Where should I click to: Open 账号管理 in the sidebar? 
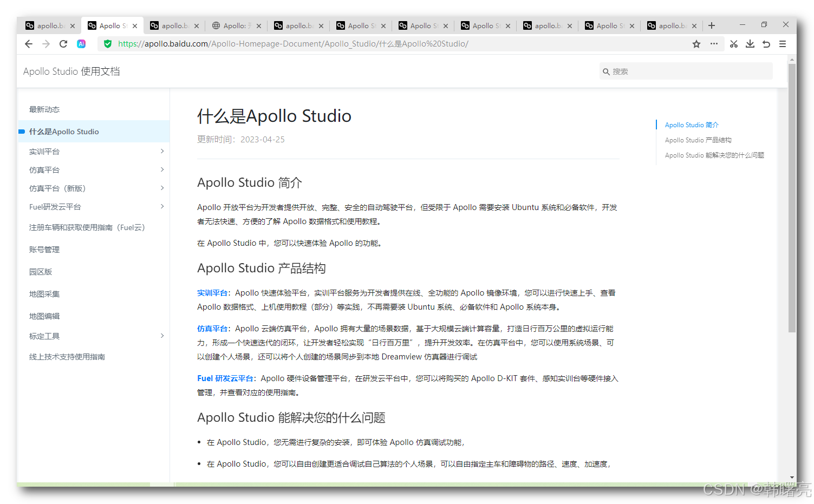[x=44, y=250]
